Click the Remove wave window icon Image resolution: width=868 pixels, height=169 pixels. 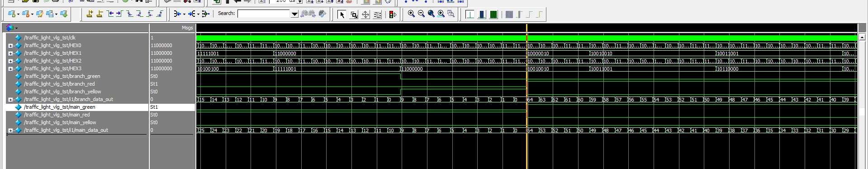pos(26,14)
